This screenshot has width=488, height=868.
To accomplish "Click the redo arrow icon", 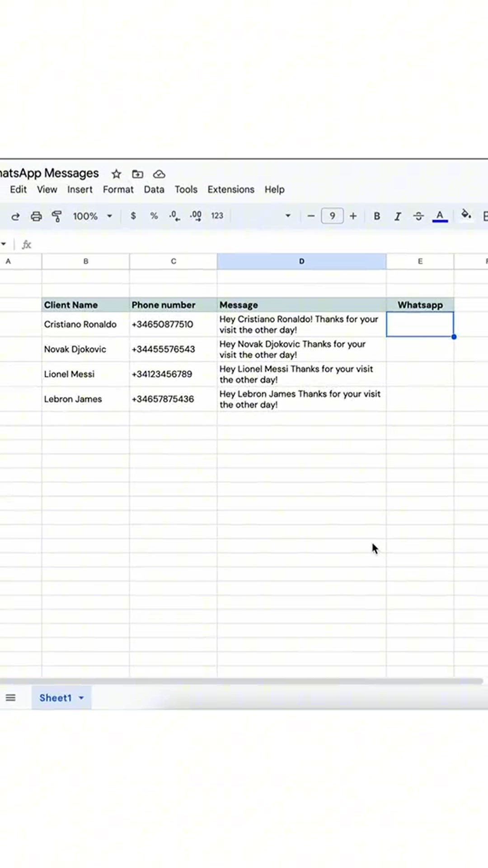I will pyautogui.click(x=15, y=217).
